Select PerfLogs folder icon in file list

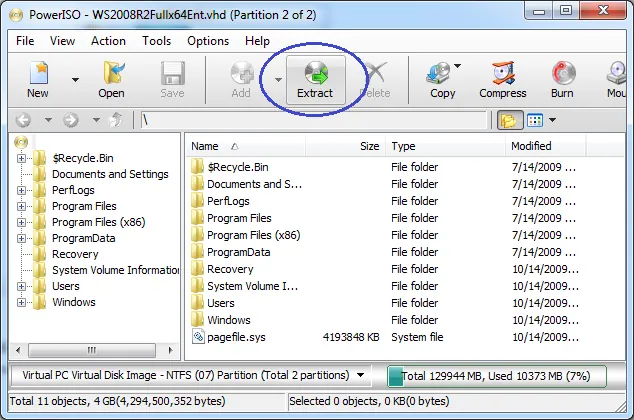(x=197, y=201)
